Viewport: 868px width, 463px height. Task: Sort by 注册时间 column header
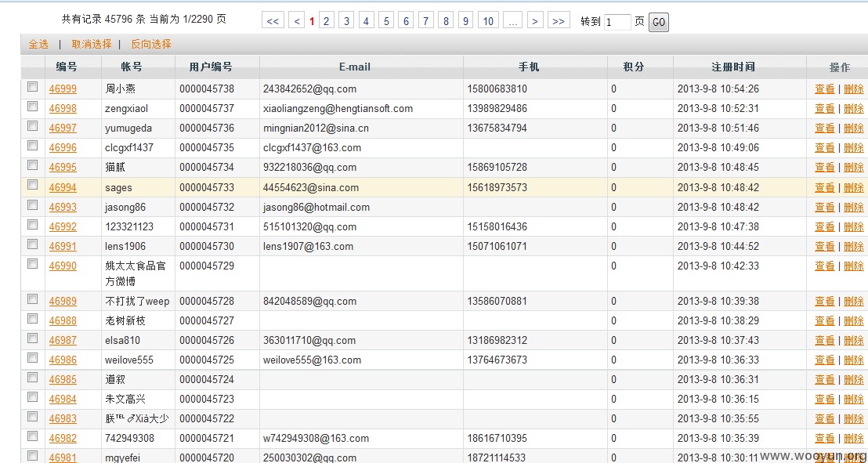(x=733, y=67)
